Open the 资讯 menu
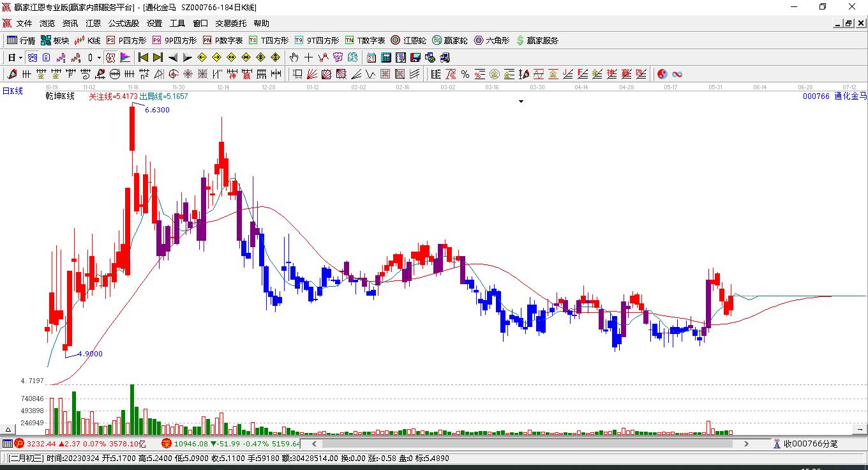This screenshot has width=868, height=470. click(x=70, y=24)
